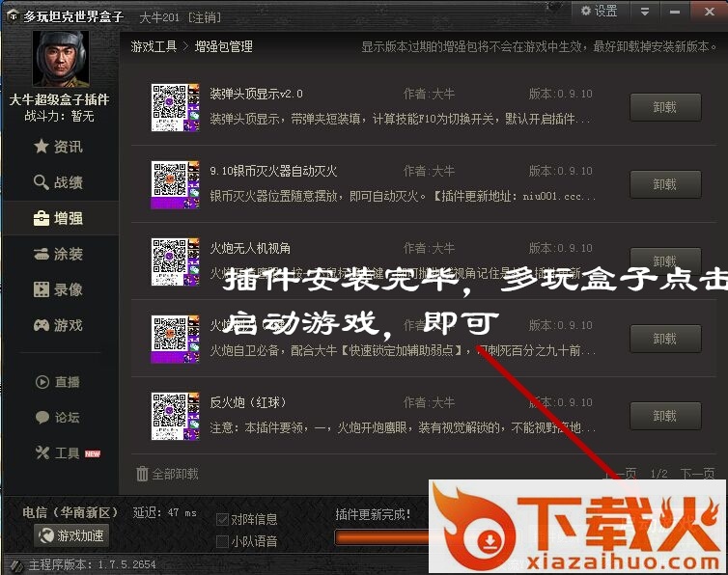Click the film icon beside 录像

pos(42,289)
